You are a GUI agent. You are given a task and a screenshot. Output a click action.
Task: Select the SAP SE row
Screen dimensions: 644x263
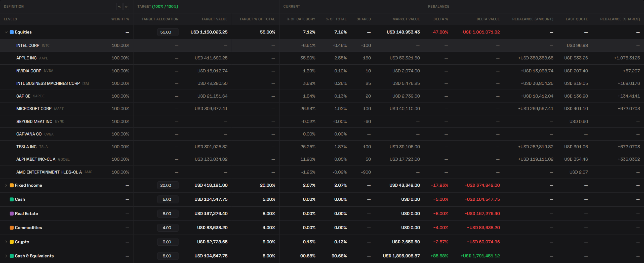322,96
